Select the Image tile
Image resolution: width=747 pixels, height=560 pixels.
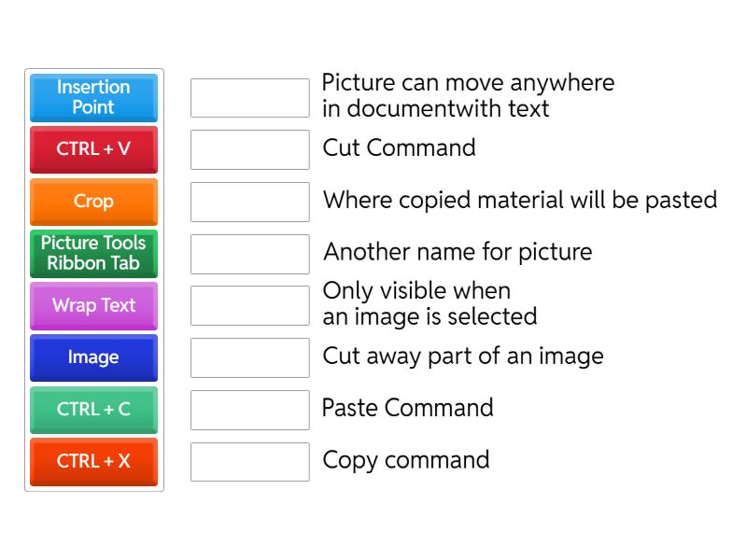pyautogui.click(x=93, y=357)
